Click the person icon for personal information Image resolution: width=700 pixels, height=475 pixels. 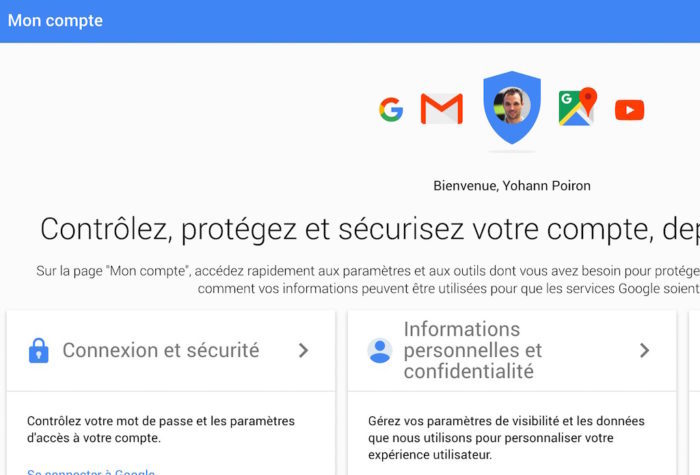click(x=380, y=350)
